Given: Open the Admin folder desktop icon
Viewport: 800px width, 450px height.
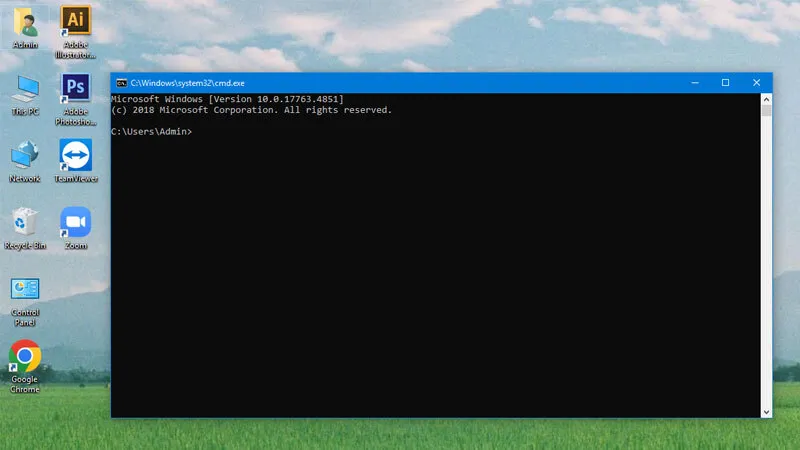Looking at the screenshot, I should point(25,28).
